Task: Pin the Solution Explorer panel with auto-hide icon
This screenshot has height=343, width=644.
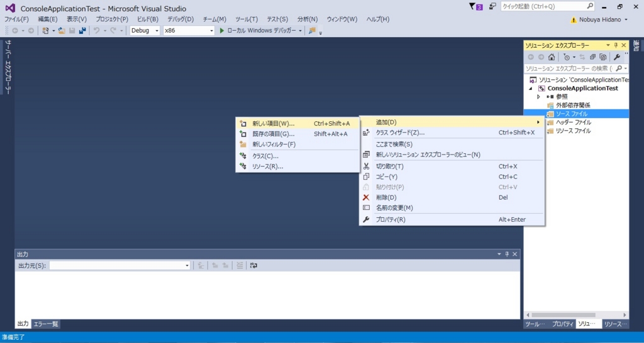Action: click(616, 45)
